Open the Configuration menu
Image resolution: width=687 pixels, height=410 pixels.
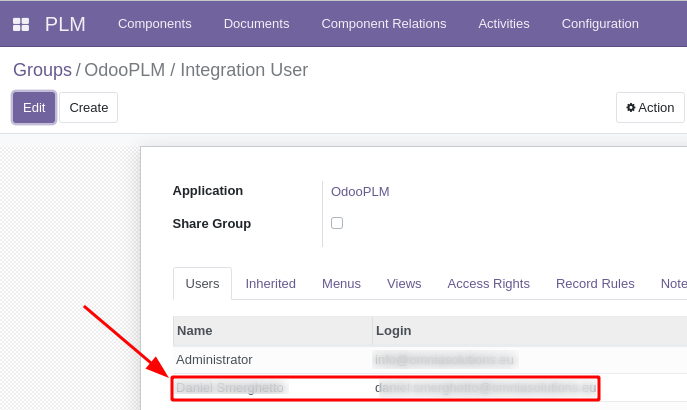600,24
